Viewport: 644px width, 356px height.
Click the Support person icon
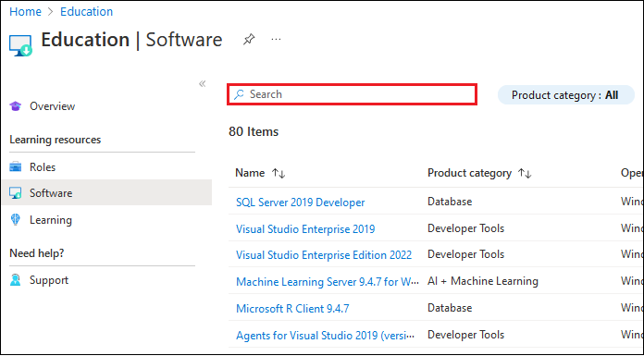[16, 280]
